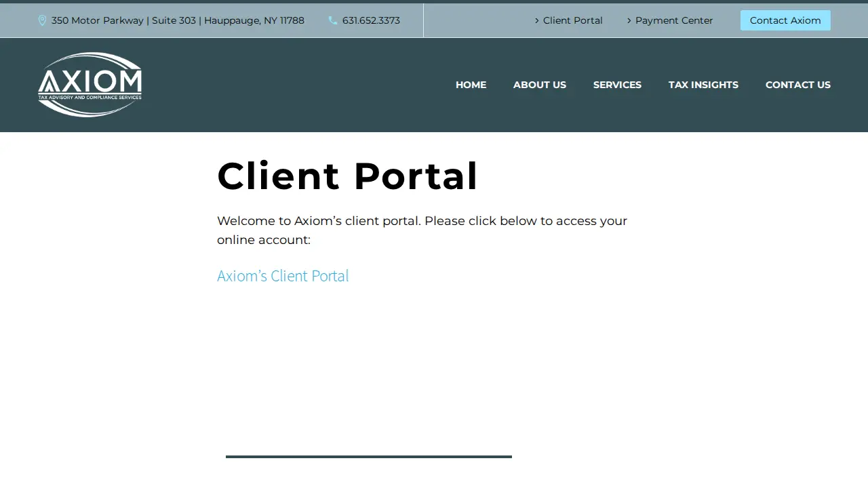Click the location pin icon beside the address
The width and height of the screenshot is (868, 488).
pyautogui.click(x=42, y=20)
